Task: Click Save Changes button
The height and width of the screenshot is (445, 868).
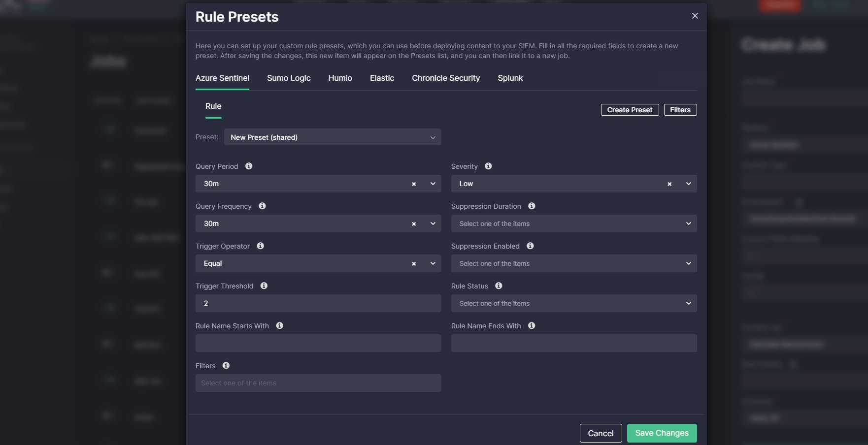Action: pos(662,433)
